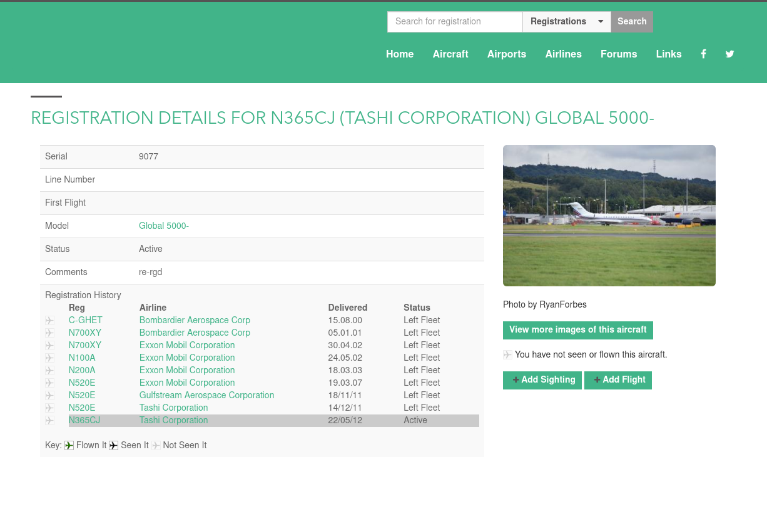Select the delivered date 22/05/12
The height and width of the screenshot is (532, 767).
[x=345, y=420]
